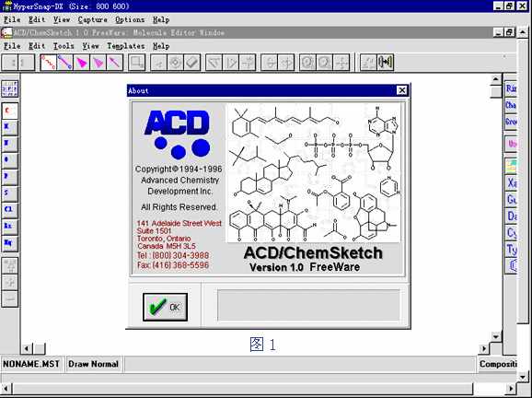Open HyperSnap-DX View menu
Image resolution: width=532 pixels, height=398 pixels.
tap(62, 20)
